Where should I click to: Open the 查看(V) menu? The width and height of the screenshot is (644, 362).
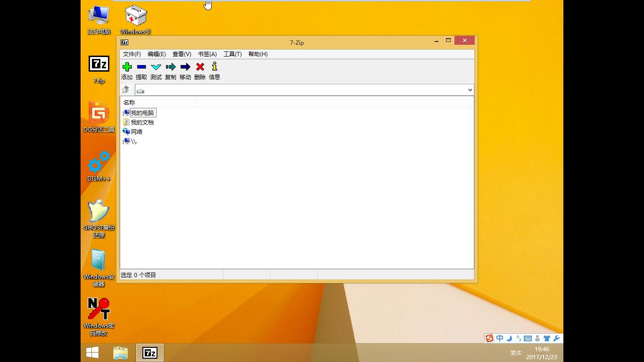[182, 54]
